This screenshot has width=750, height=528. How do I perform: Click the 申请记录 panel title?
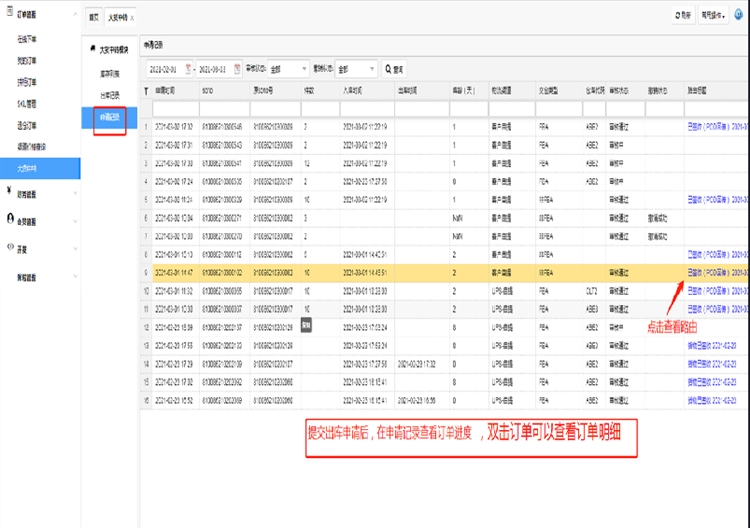click(x=153, y=45)
